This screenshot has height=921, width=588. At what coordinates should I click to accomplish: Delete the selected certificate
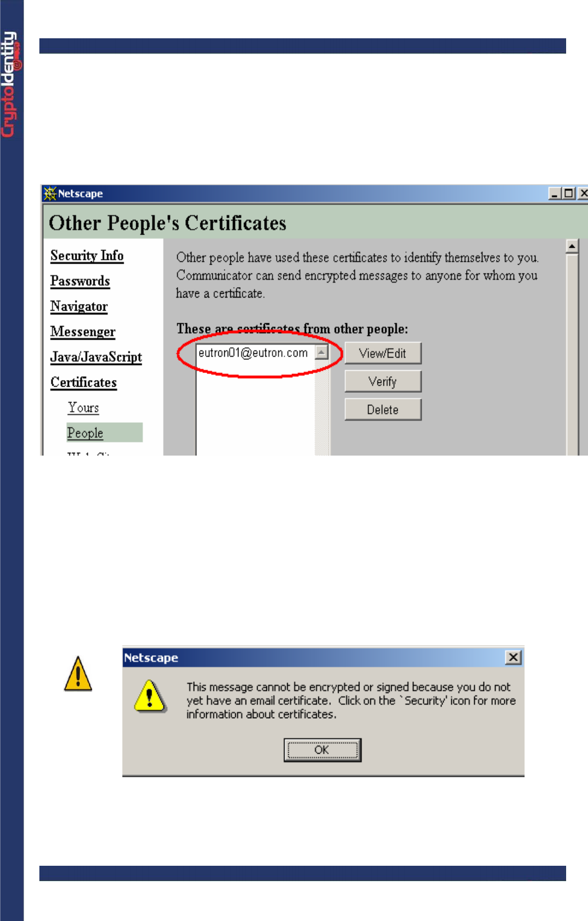coord(383,410)
